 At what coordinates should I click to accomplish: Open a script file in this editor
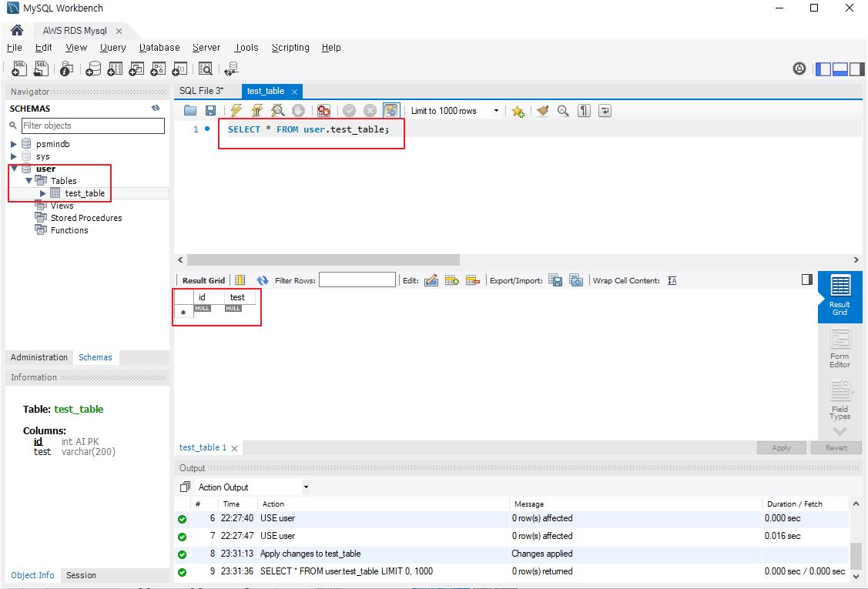tap(190, 111)
